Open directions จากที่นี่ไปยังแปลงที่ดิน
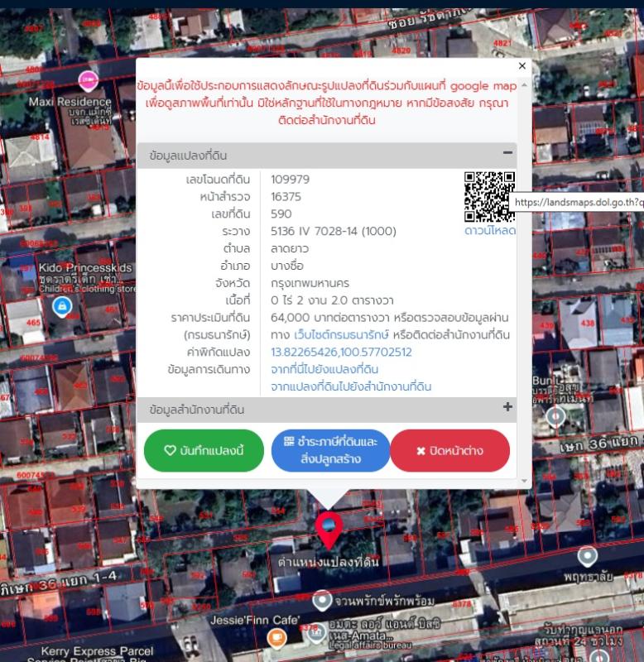This screenshot has width=644, height=662. [324, 369]
